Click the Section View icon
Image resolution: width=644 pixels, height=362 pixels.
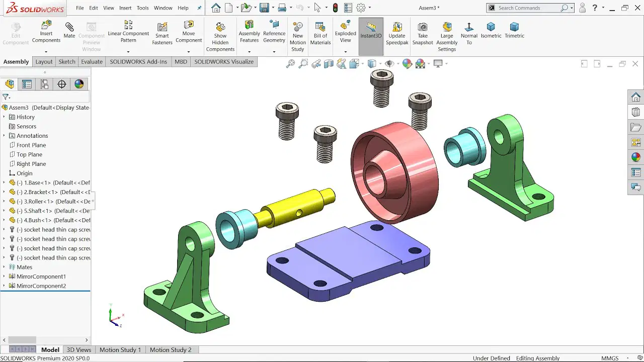[x=329, y=63]
